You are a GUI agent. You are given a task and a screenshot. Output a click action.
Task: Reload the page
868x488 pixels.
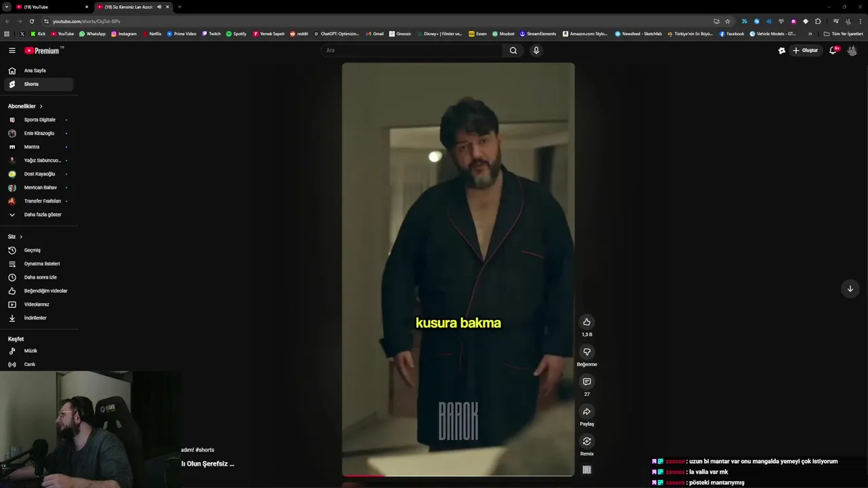[x=31, y=21]
